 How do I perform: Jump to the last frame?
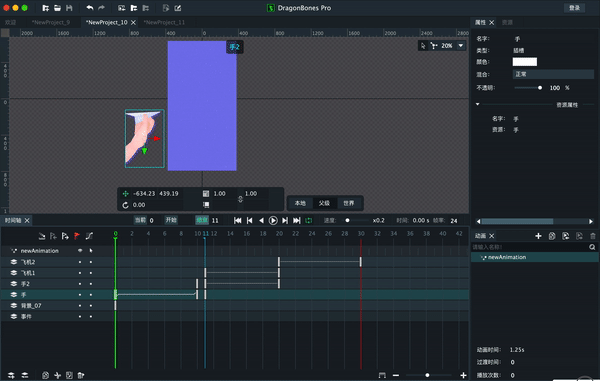pyautogui.click(x=297, y=220)
